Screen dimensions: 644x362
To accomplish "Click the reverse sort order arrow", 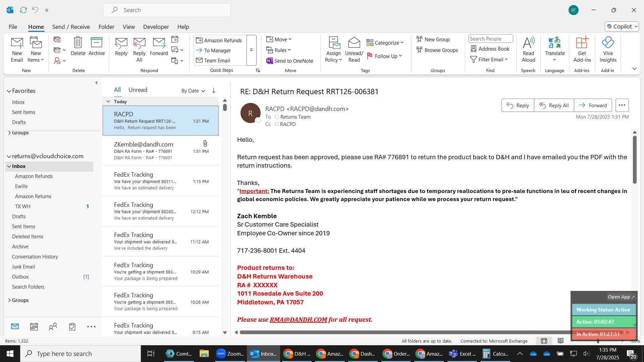I will 214,90.
